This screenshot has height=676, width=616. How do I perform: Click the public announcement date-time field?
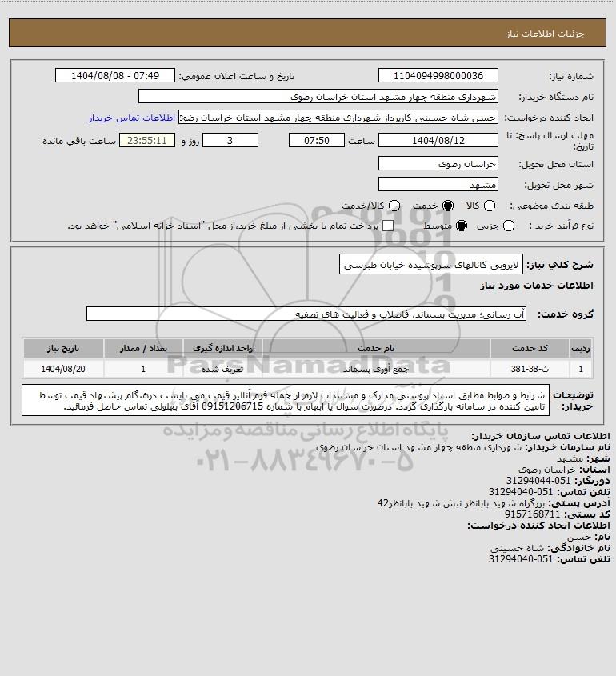115,75
